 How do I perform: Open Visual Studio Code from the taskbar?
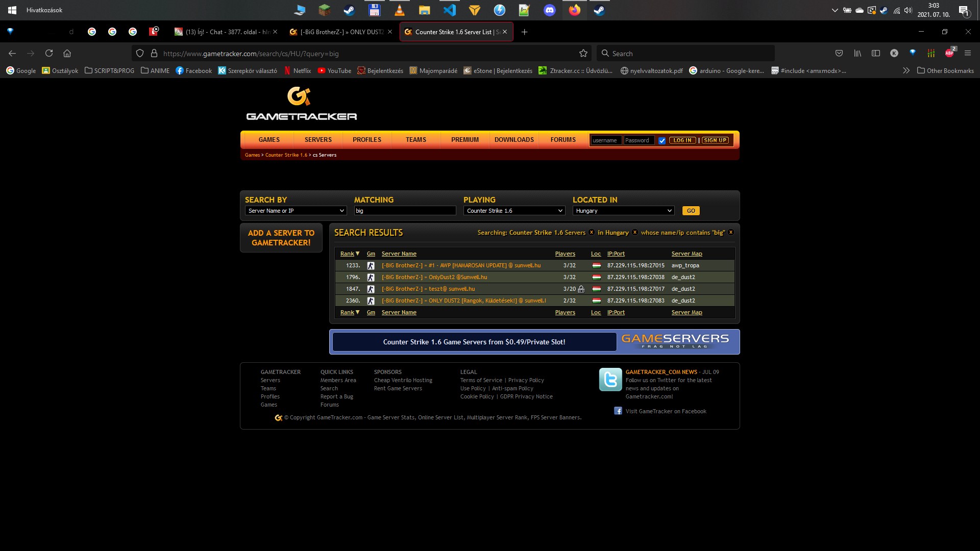(x=450, y=10)
